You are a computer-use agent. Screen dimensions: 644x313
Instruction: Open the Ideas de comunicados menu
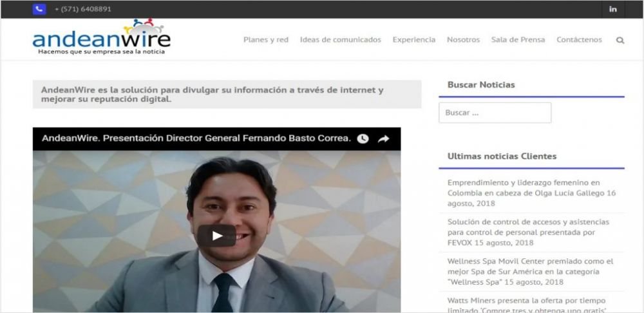pos(341,40)
